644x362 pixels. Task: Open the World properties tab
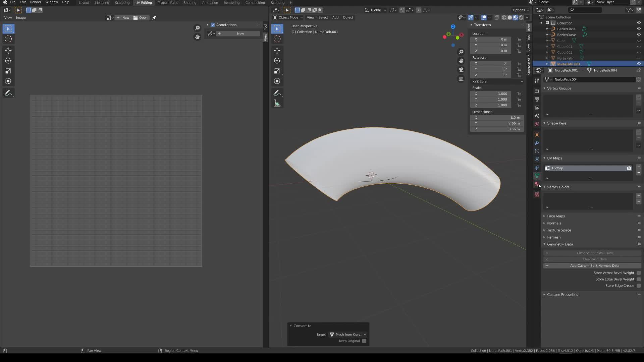[537, 124]
